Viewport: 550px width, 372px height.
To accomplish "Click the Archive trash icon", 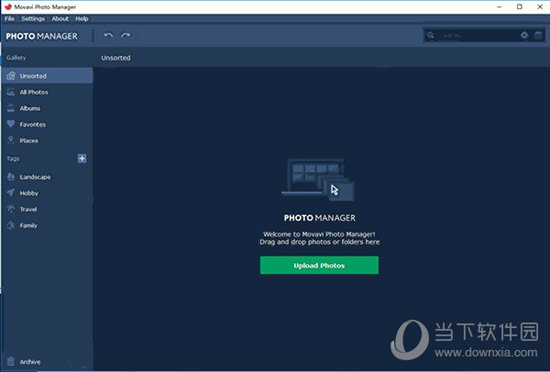I will click(11, 361).
